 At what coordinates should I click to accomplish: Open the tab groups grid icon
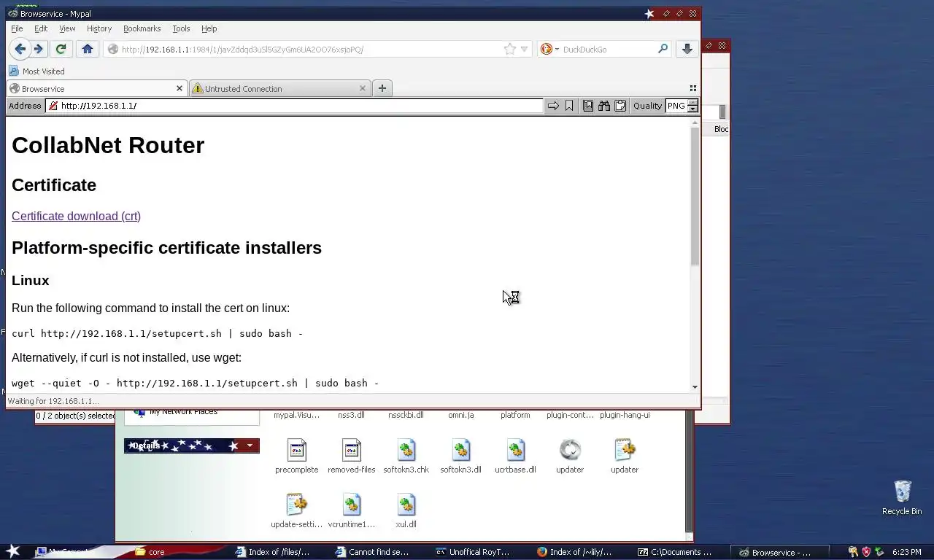coord(692,88)
